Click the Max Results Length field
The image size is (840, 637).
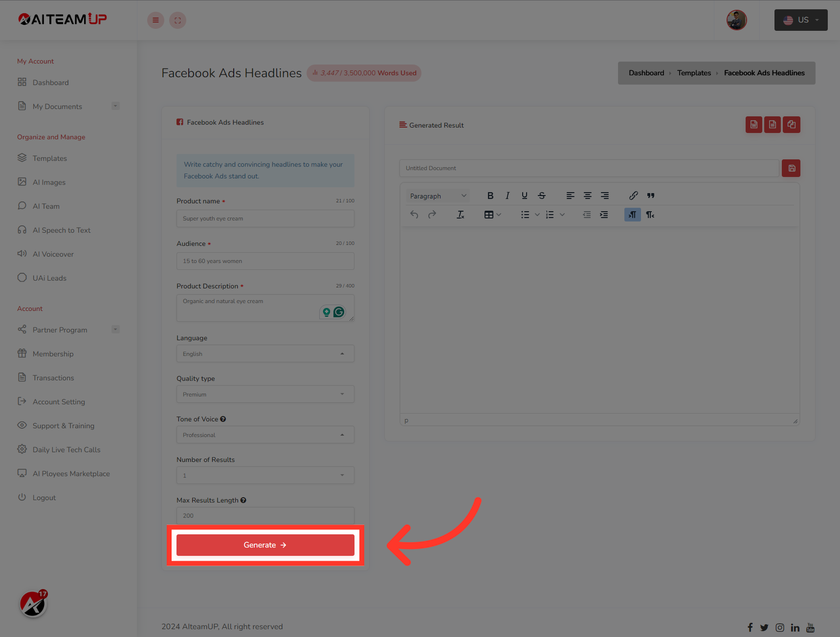265,516
